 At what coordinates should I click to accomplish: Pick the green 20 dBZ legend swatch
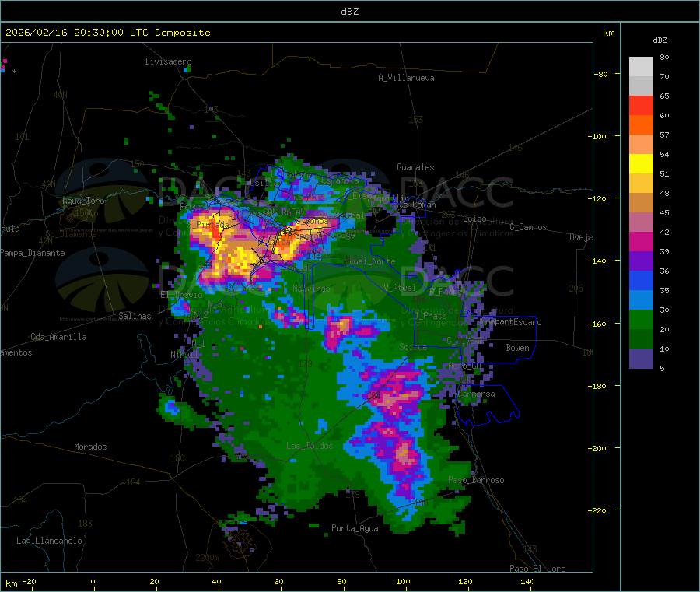click(641, 320)
